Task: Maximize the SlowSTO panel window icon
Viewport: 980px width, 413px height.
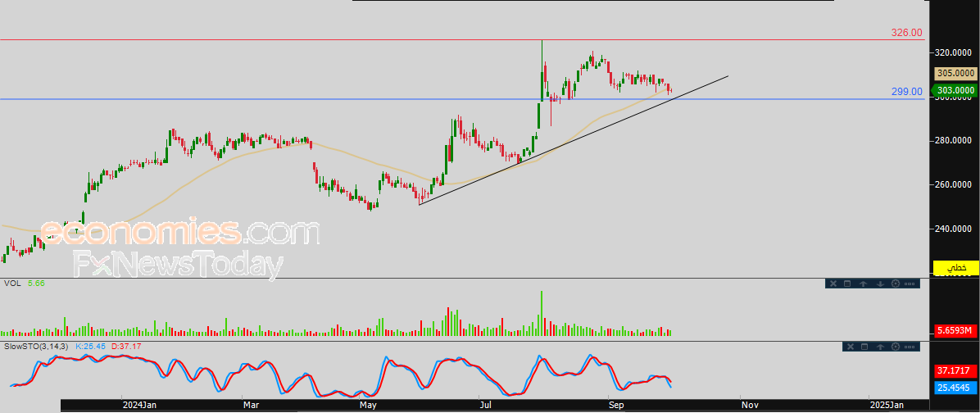Action: click(x=864, y=347)
